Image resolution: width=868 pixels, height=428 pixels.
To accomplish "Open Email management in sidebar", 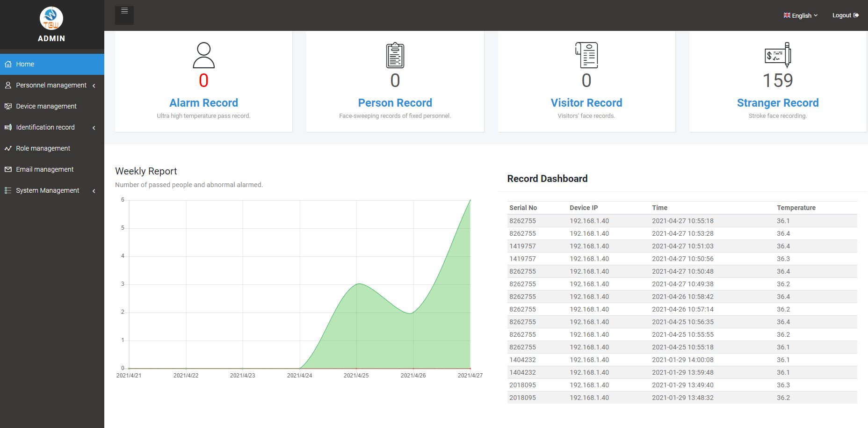I will click(x=52, y=169).
